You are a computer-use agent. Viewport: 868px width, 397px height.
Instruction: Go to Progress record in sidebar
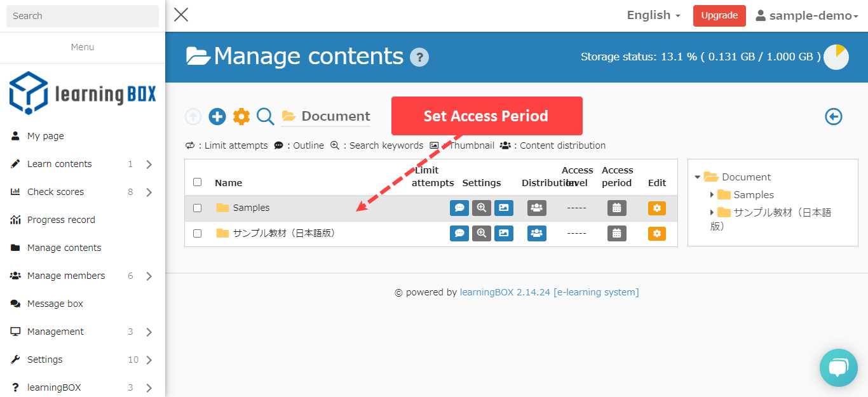tap(61, 220)
